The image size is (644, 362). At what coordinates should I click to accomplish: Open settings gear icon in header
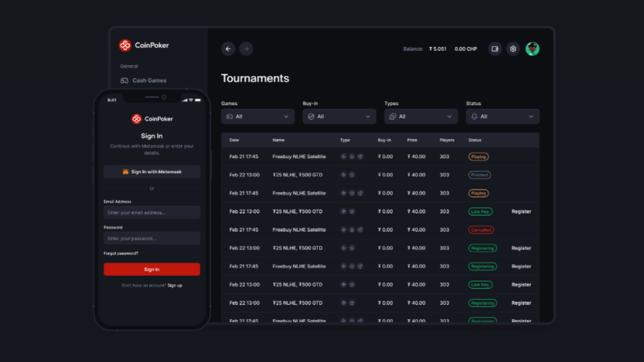(x=513, y=49)
